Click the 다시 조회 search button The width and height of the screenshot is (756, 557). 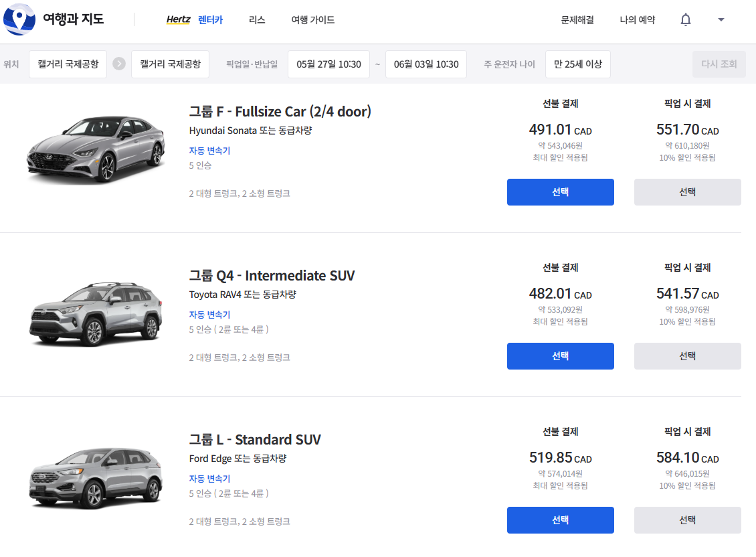pos(719,64)
